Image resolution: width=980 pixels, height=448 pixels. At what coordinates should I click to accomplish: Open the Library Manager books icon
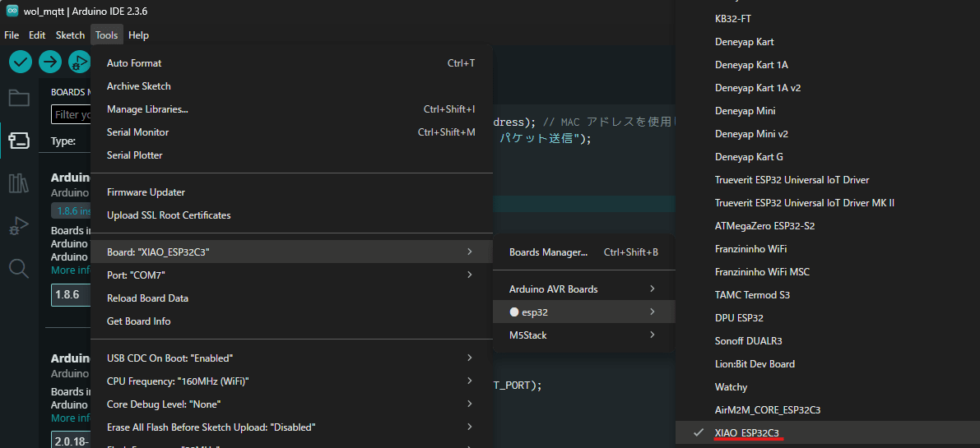click(19, 183)
